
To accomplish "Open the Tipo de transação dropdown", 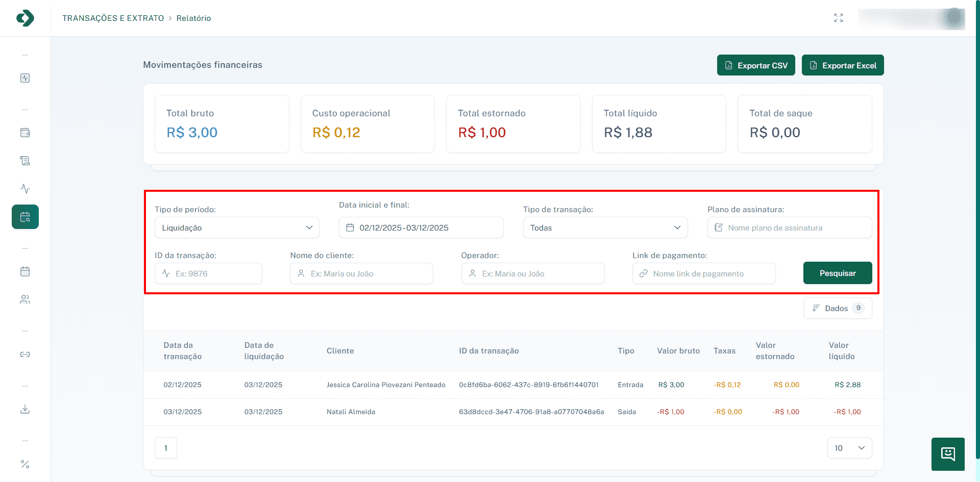I will [x=605, y=227].
